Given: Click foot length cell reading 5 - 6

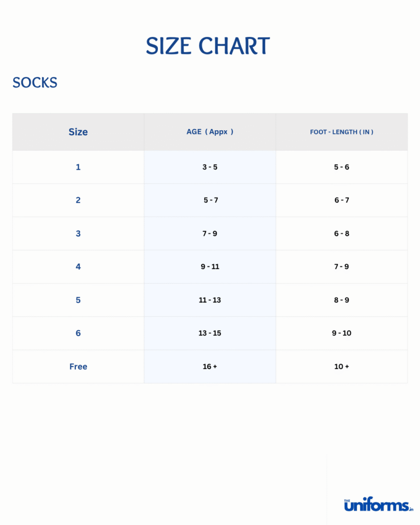Looking at the screenshot, I should tap(342, 167).
